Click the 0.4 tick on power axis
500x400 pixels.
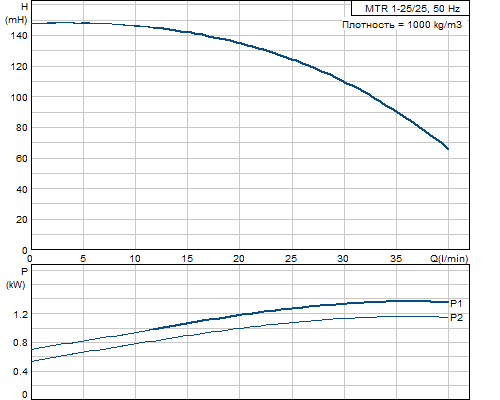tap(21, 372)
